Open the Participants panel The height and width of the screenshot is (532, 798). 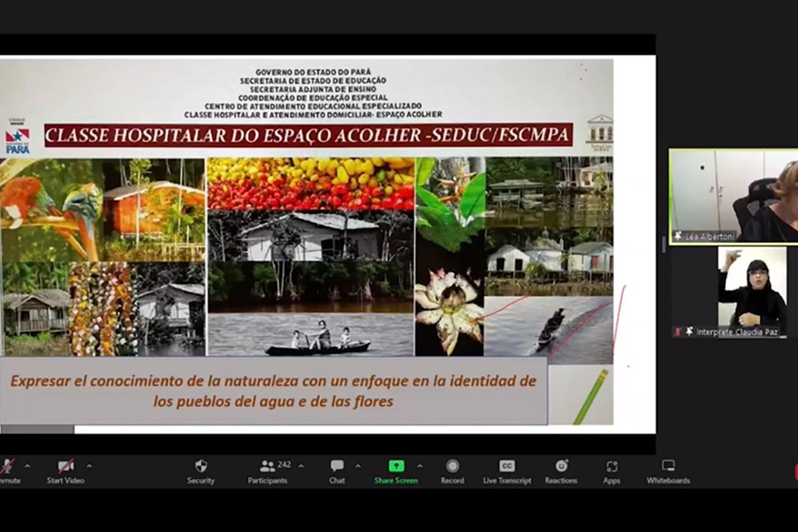(x=268, y=471)
